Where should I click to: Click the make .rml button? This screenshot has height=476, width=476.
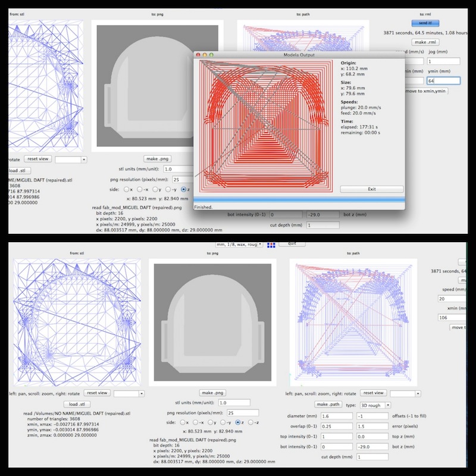tap(425, 42)
